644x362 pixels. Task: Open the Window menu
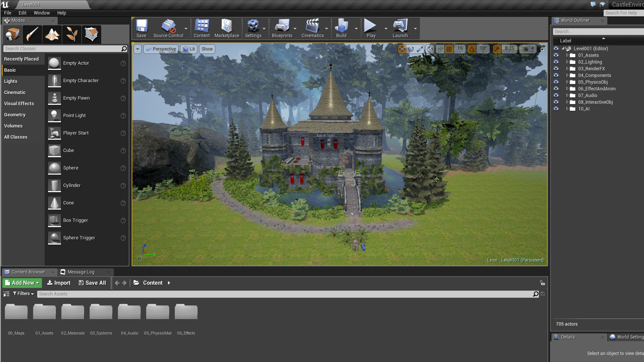tap(42, 13)
